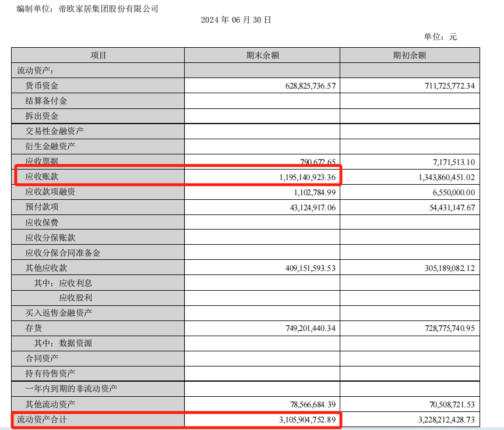The image size is (504, 430).
Task: Click the total 3,228,212,428.73
Action: point(446,420)
